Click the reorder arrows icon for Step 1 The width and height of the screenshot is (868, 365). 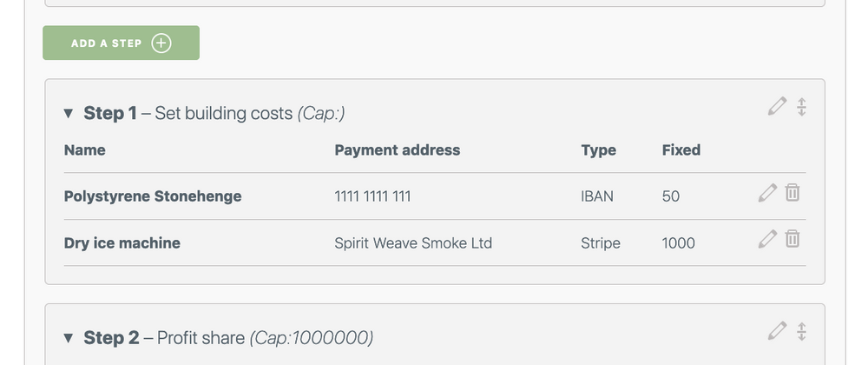[801, 106]
